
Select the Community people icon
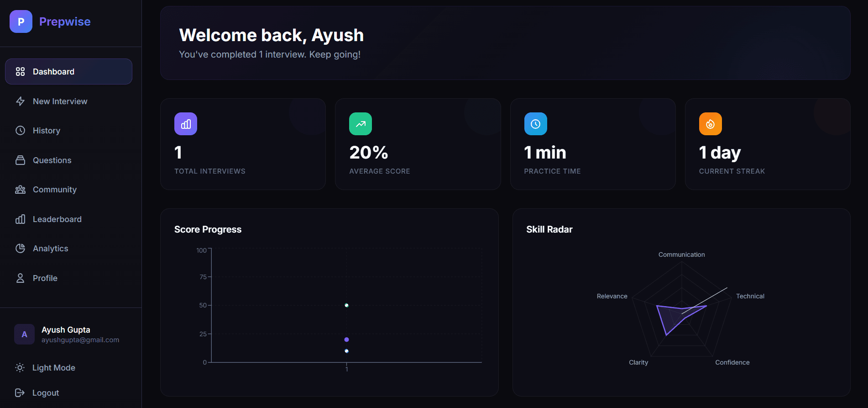click(20, 189)
